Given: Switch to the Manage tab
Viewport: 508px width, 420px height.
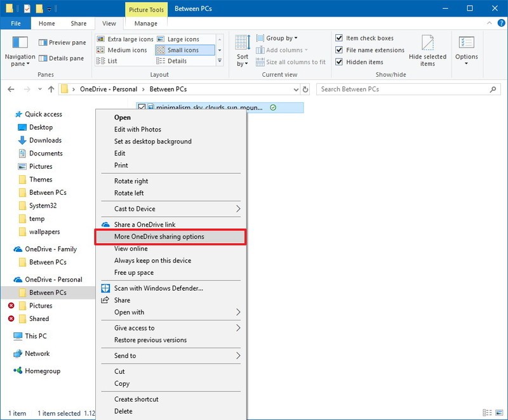Looking at the screenshot, I should tap(146, 23).
